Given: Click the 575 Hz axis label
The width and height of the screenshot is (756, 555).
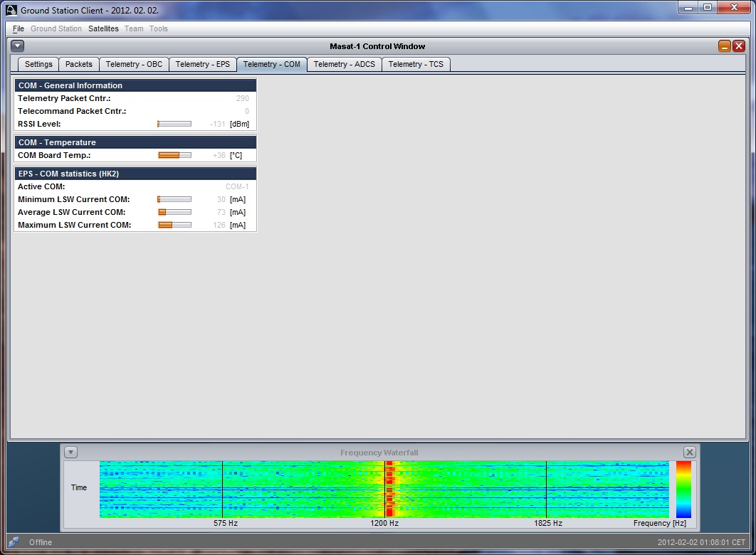Looking at the screenshot, I should click(226, 523).
